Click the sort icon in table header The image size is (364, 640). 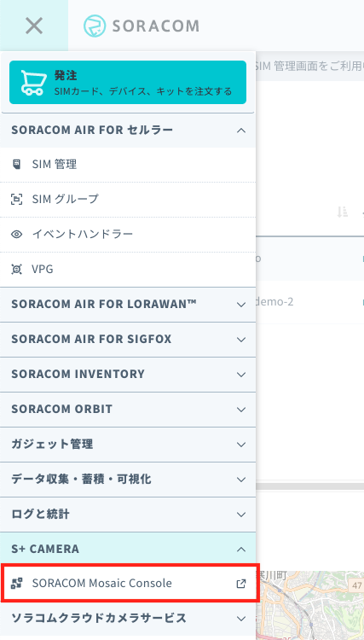342,212
